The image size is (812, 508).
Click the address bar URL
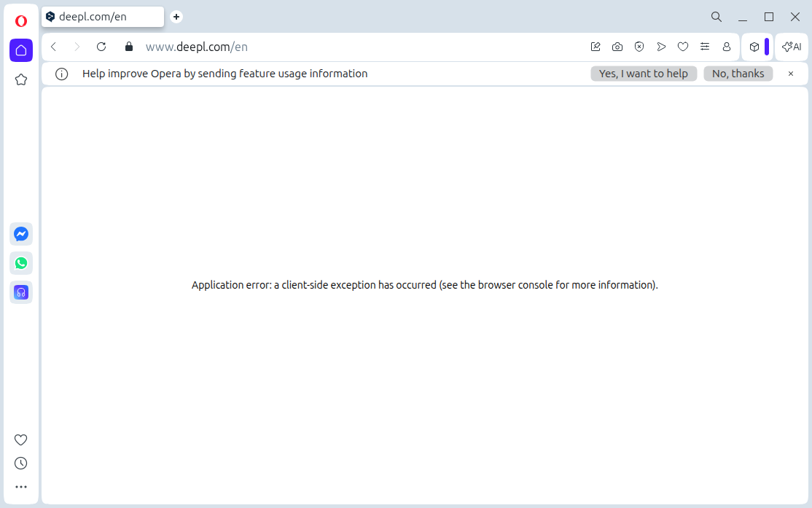pos(197,47)
